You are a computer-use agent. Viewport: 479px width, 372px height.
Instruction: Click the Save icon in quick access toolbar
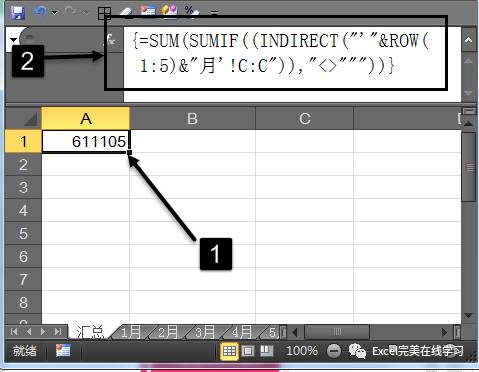tap(18, 13)
